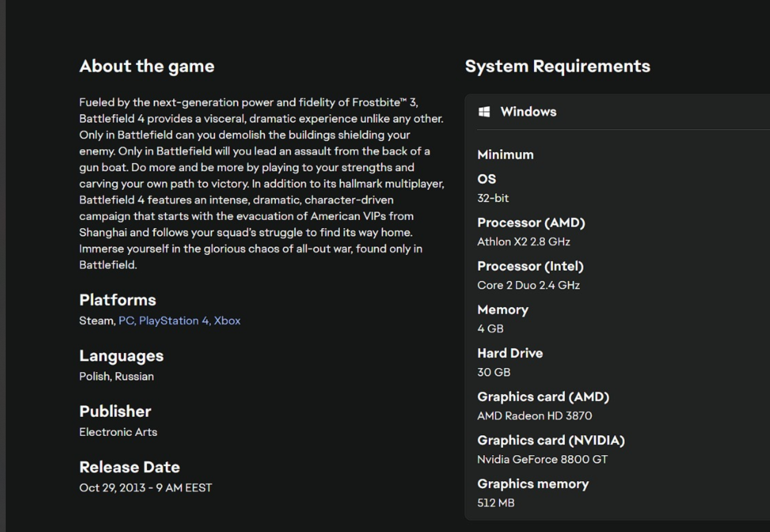
Task: Click the Core 2 Duo 2.4 GHz value
Action: coord(528,285)
